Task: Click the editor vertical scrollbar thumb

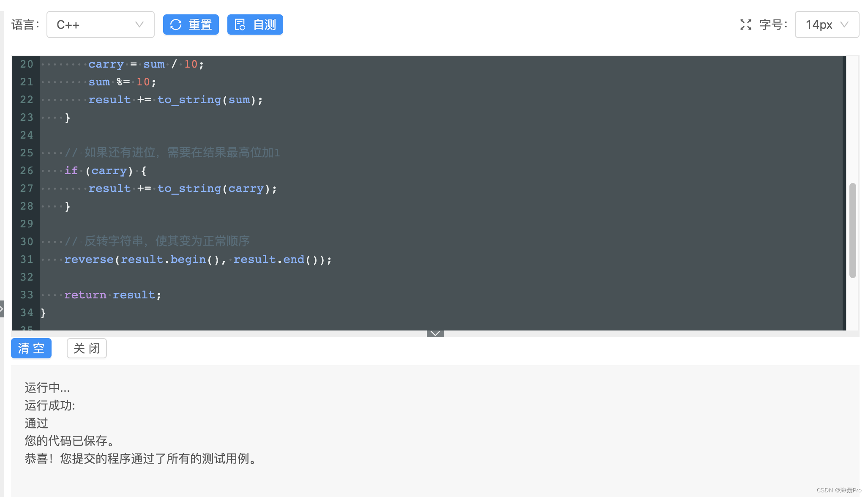Action: tap(852, 230)
